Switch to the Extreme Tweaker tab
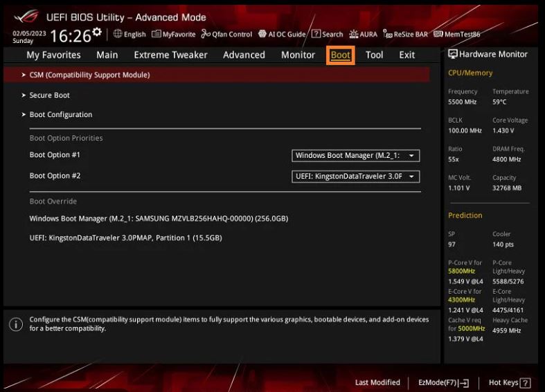The width and height of the screenshot is (545, 392). point(170,55)
